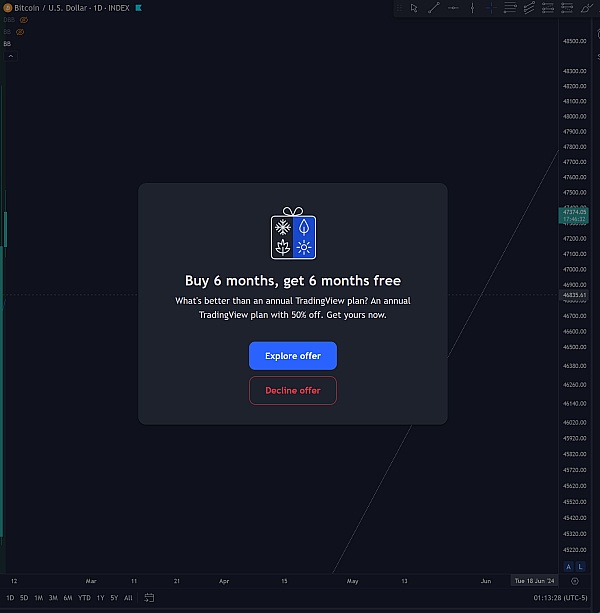Image resolution: width=600 pixels, height=613 pixels.
Task: Select the active BB indicator label
Action: 7,44
